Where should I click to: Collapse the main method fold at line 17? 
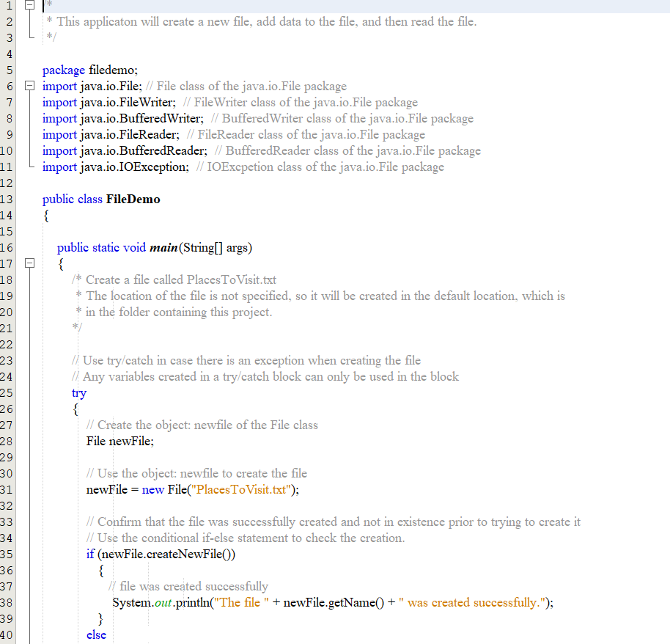29,263
